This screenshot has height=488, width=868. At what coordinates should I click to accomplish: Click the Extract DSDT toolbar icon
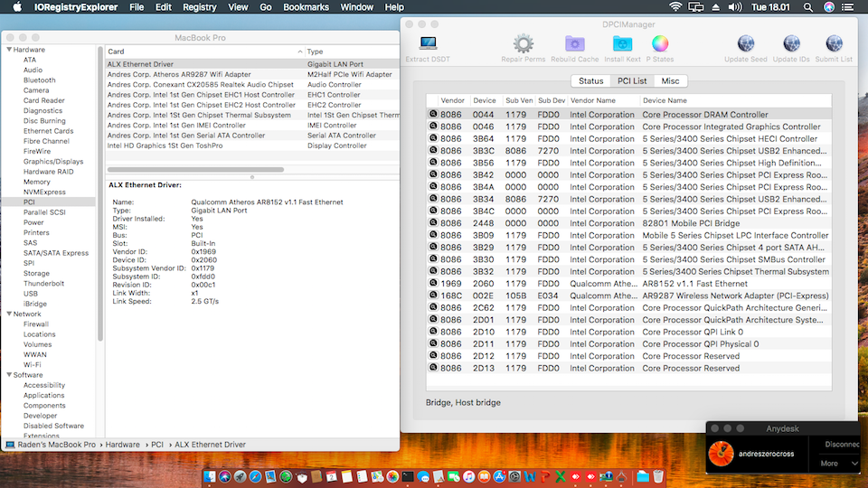click(x=428, y=43)
